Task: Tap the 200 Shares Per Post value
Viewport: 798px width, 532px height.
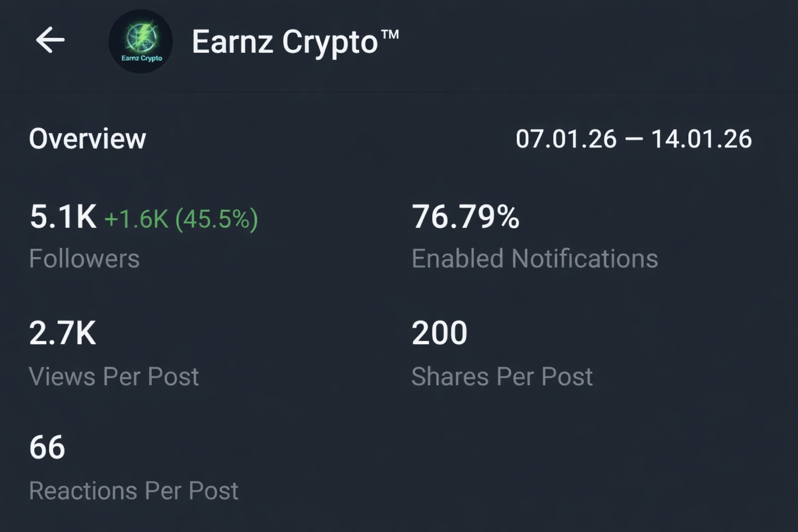Action: [x=439, y=332]
